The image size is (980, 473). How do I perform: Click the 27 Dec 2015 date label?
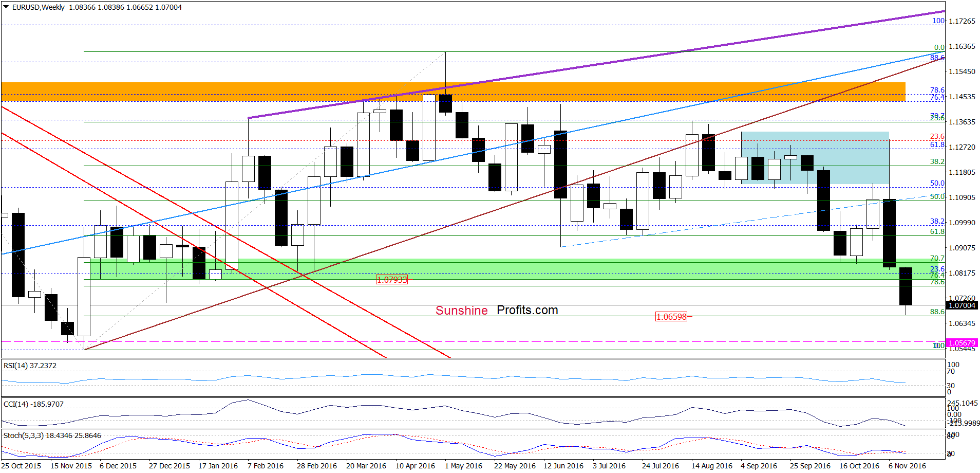(x=169, y=466)
